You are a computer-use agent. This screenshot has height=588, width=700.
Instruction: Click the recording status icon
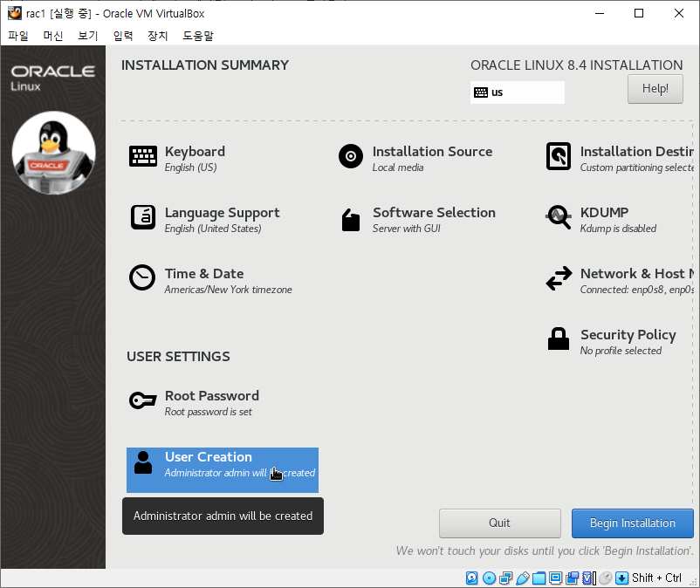tap(573, 578)
